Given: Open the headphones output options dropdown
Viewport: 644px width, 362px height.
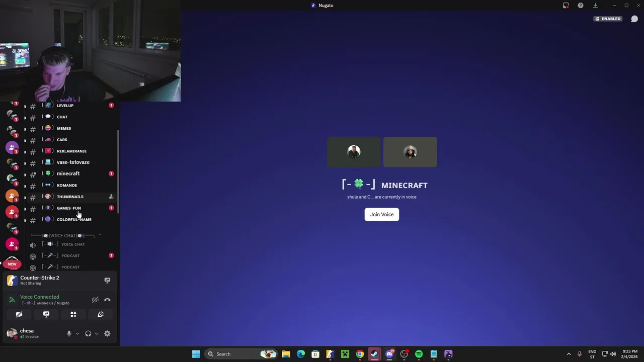Looking at the screenshot, I should click(x=97, y=333).
